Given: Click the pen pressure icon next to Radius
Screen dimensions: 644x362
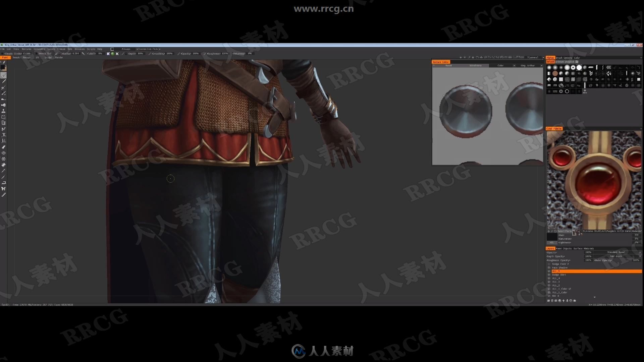Looking at the screenshot, I should (83, 54).
